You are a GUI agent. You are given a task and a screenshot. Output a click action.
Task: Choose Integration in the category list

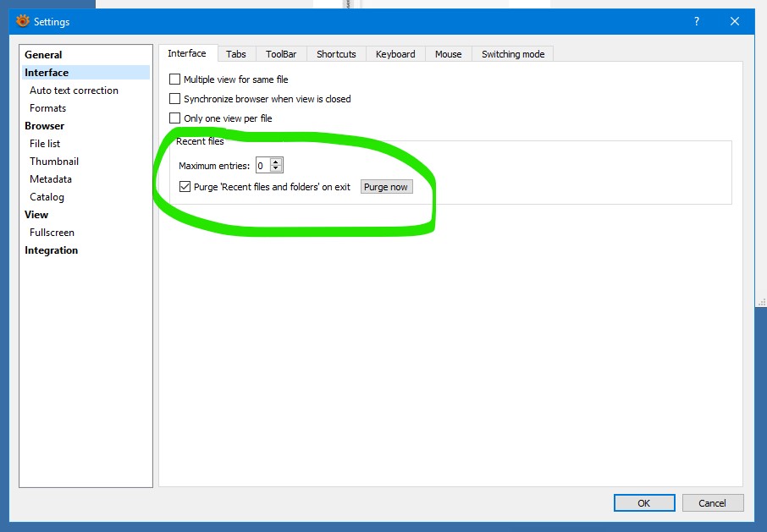[x=52, y=250]
